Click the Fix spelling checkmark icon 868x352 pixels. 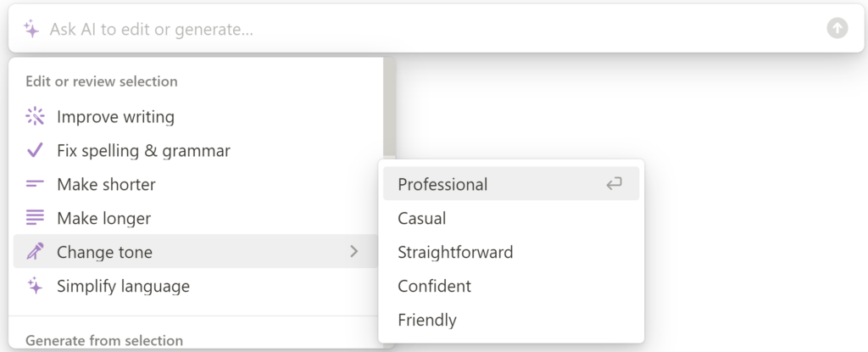coord(35,150)
